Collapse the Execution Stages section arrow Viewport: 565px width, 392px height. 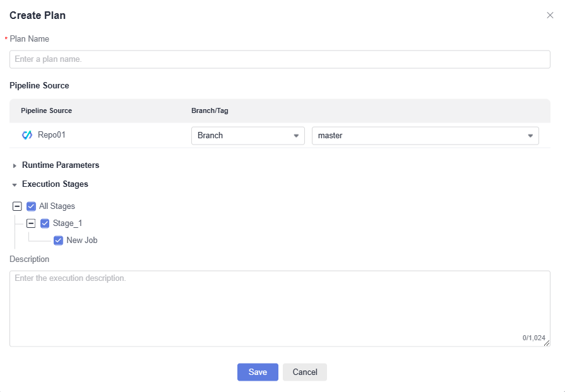15,185
